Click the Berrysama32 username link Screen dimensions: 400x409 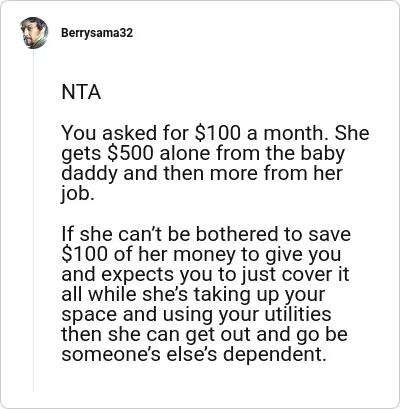point(97,33)
